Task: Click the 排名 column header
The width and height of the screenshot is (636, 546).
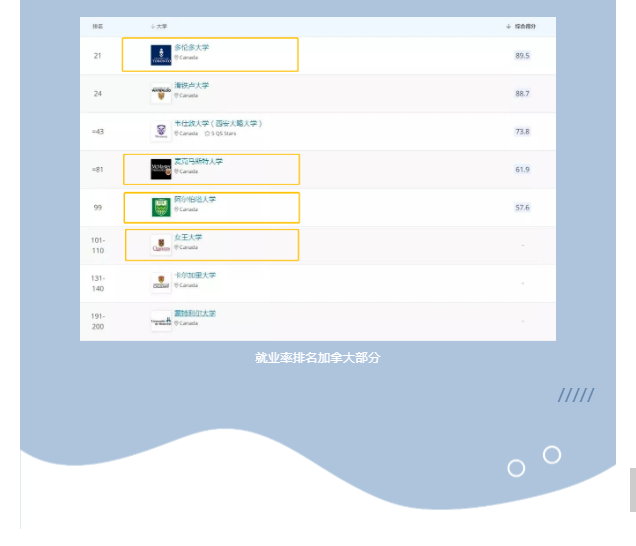Action: 98,26
